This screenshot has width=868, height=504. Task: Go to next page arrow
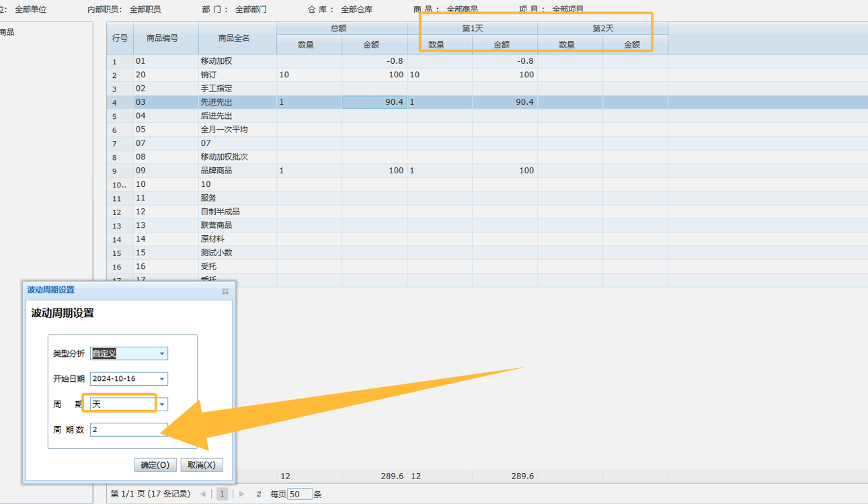click(242, 495)
